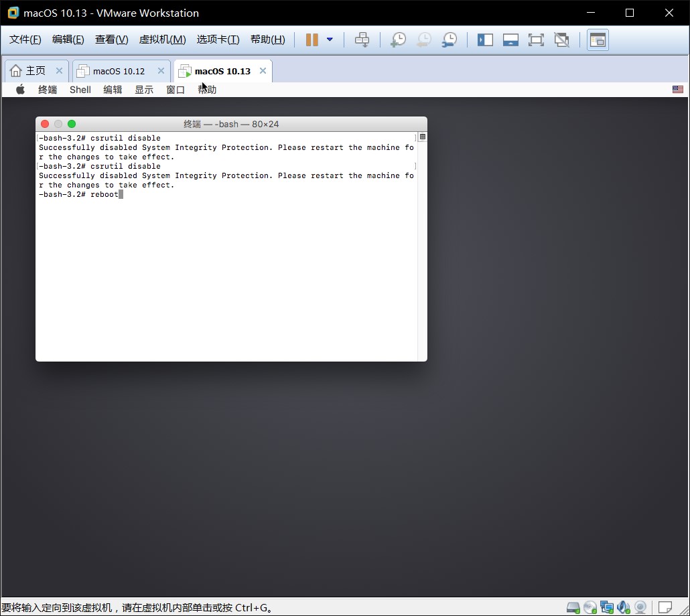This screenshot has height=616, width=690.
Task: Click the status bar input hint text
Action: (137, 608)
